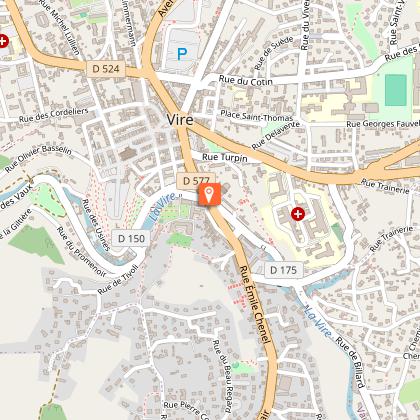
Task: Select the Rue de Billard label
Action: pyautogui.click(x=350, y=362)
